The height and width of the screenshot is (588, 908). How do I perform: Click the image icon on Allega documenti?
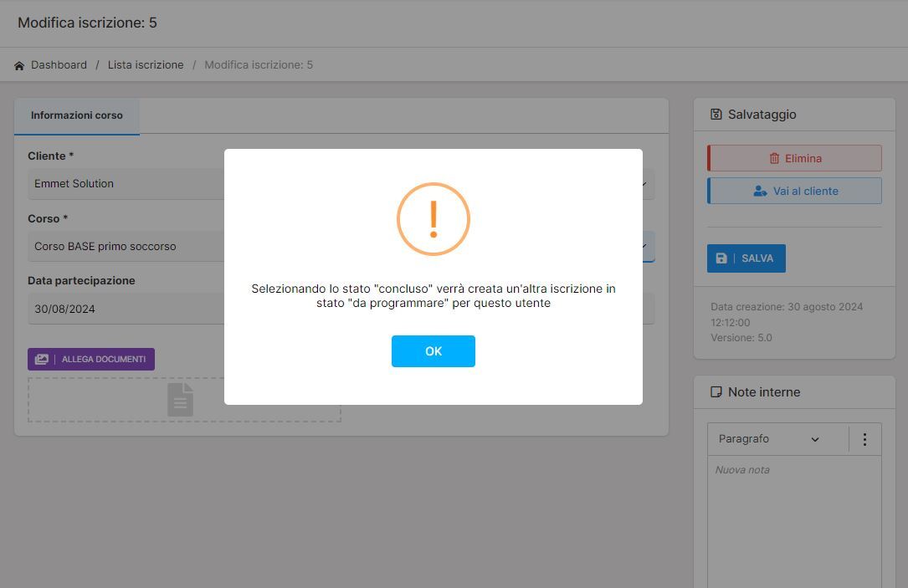point(41,360)
